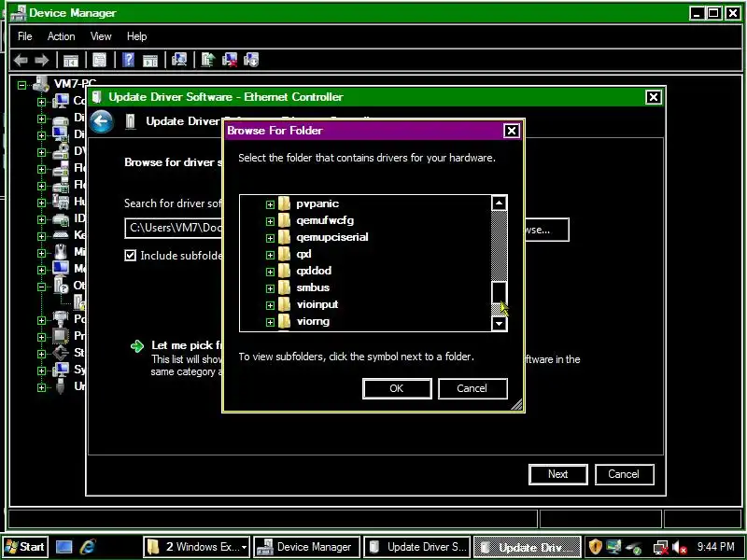
Task: Click the folder list scroll down arrow
Action: point(499,324)
